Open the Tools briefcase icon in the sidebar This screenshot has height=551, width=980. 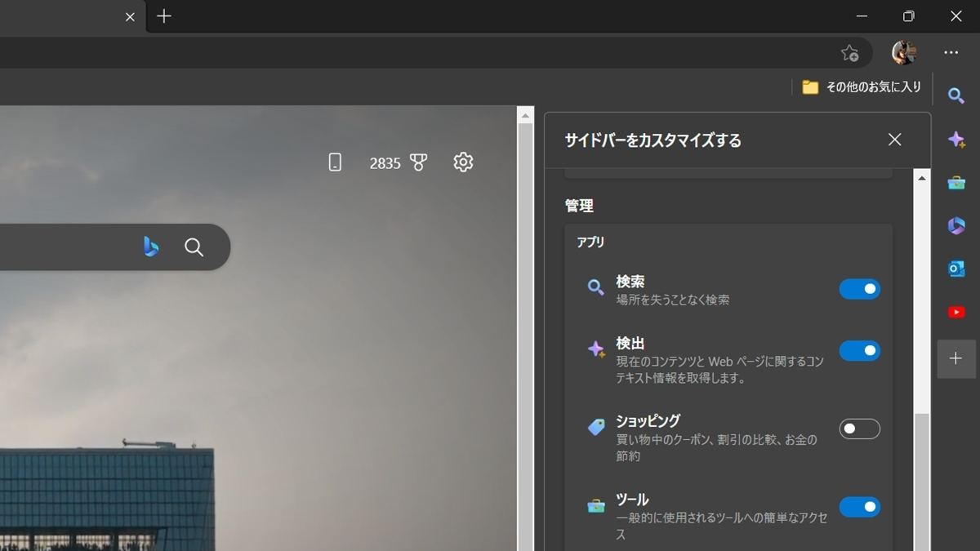(x=955, y=183)
